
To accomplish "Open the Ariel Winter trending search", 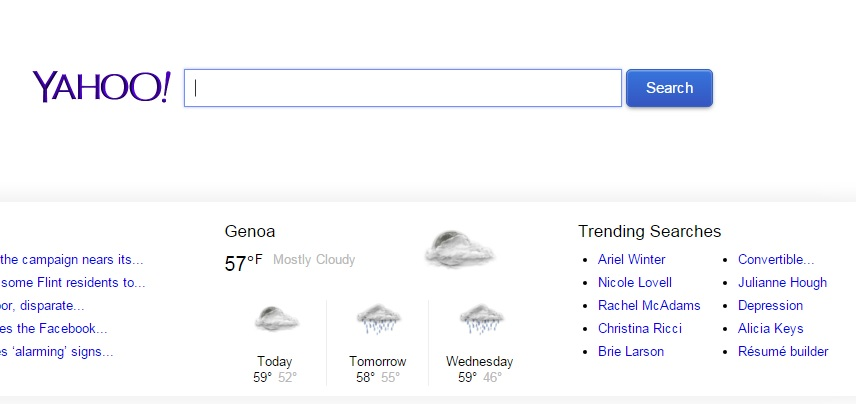I will pyautogui.click(x=631, y=259).
